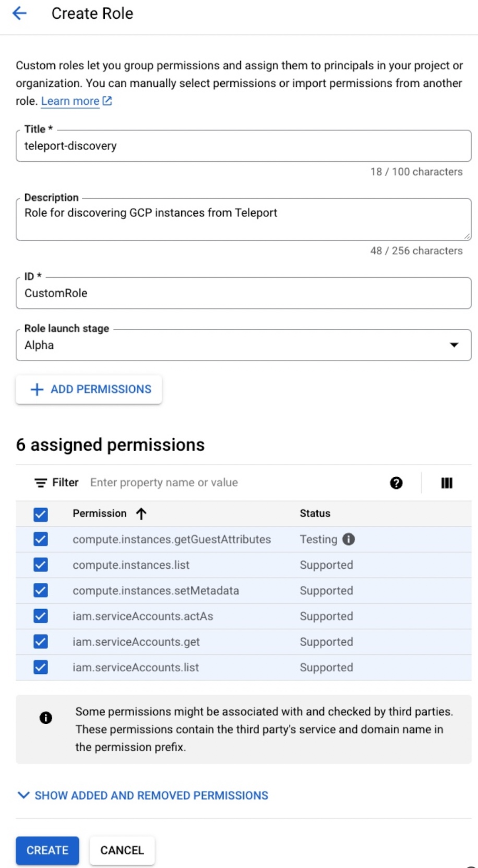Open the Learn more link
Screen dimensions: 478x868
[70, 101]
